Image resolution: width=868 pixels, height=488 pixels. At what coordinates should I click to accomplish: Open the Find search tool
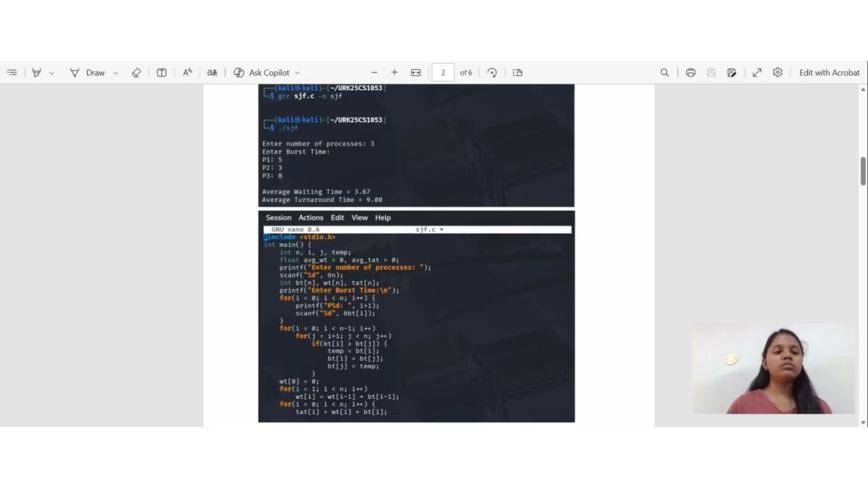665,73
